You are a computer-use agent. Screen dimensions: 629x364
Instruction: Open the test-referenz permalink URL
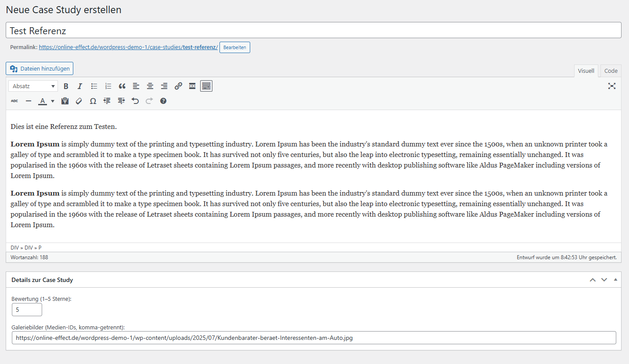pos(128,47)
